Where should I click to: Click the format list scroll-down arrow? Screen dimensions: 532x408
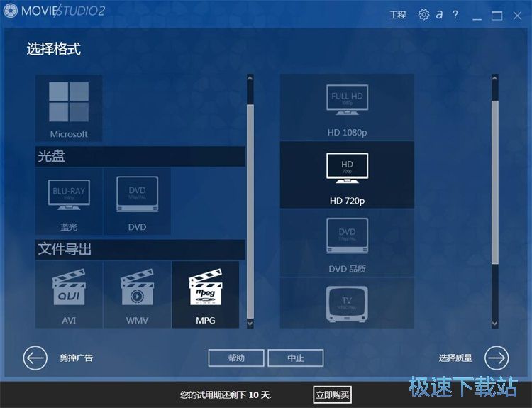click(x=250, y=324)
